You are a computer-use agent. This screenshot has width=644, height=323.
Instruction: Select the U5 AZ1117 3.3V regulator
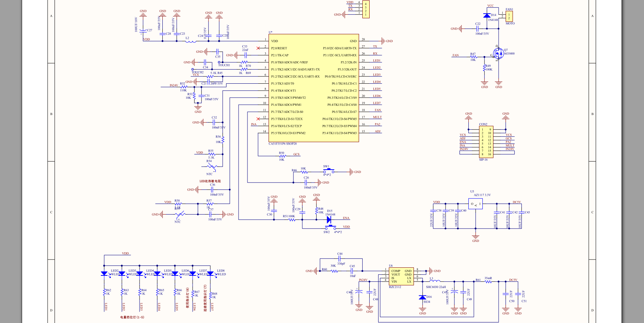click(475, 204)
